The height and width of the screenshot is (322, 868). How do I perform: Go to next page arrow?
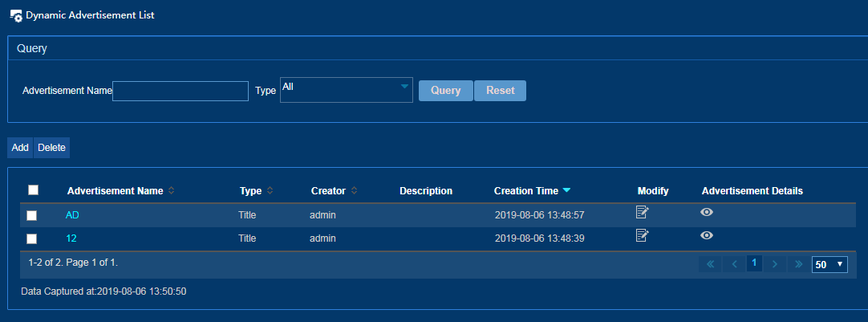pyautogui.click(x=775, y=264)
